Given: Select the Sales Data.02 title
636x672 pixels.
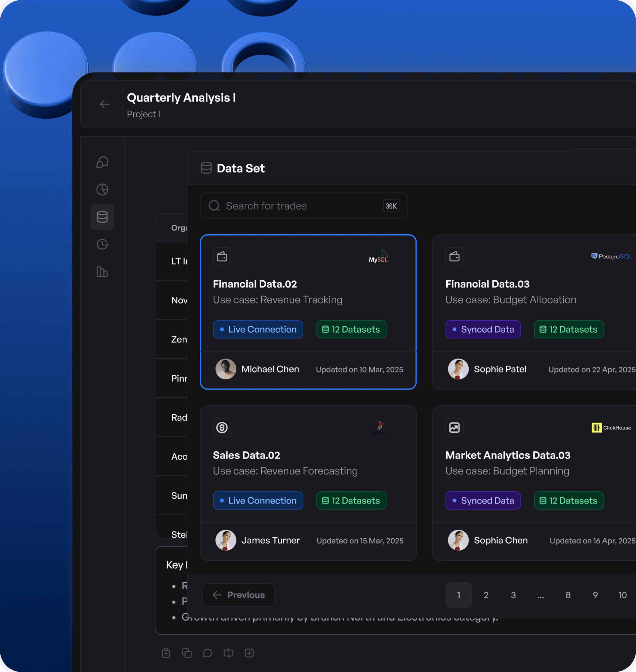Looking at the screenshot, I should click(x=246, y=455).
